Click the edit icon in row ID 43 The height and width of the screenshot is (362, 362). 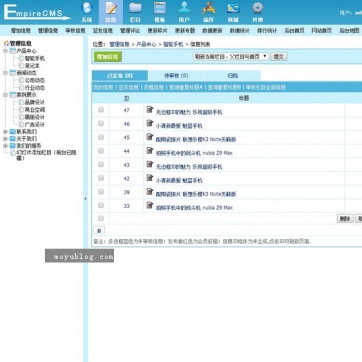(150, 164)
